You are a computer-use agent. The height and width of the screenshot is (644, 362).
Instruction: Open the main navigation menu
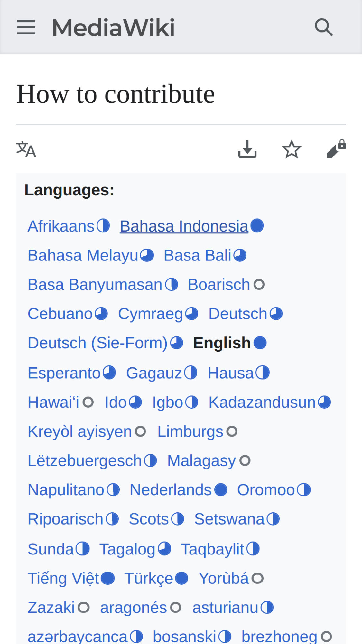26,27
